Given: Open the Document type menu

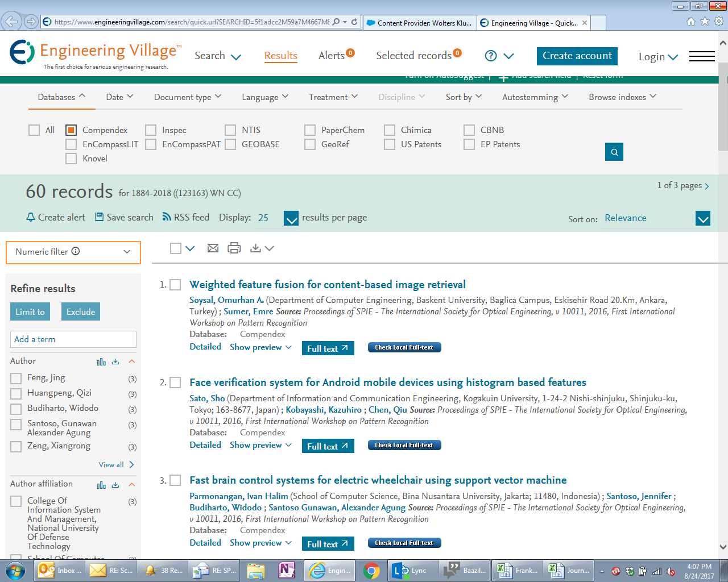Looking at the screenshot, I should tap(187, 97).
